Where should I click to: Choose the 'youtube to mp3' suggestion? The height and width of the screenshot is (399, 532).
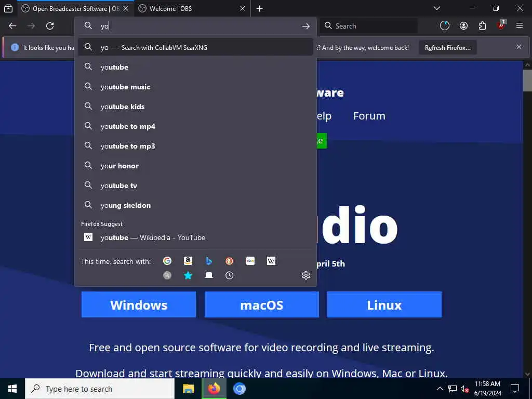coord(195,146)
